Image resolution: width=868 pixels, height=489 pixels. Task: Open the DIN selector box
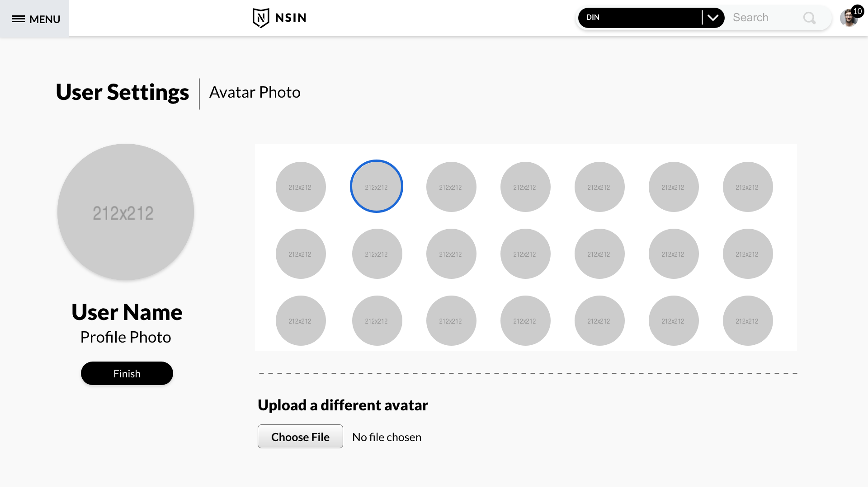click(640, 18)
